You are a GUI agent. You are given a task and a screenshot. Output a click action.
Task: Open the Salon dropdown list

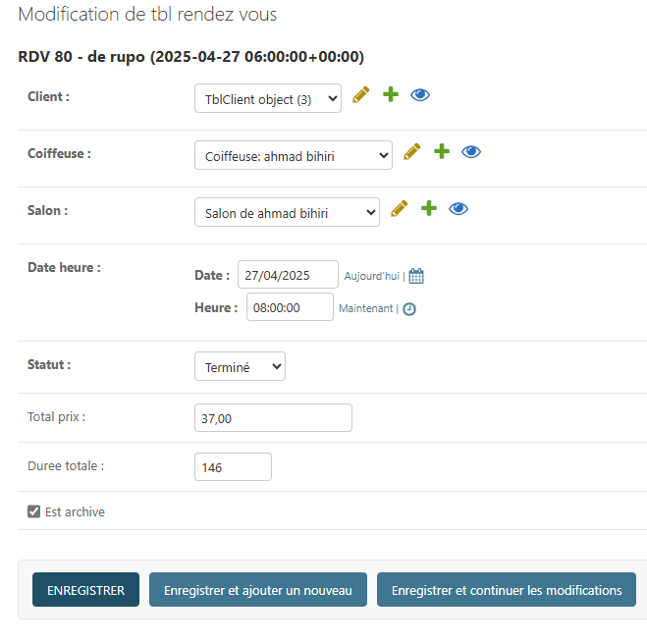point(287,213)
